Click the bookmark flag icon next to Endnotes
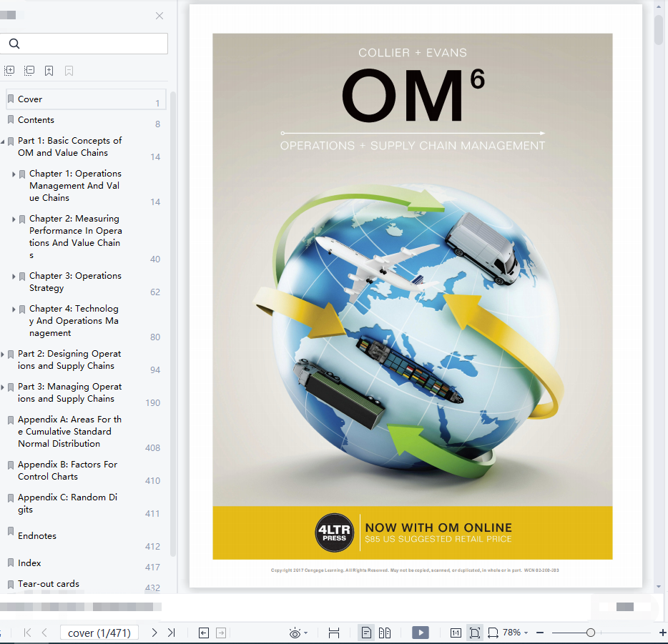Viewport: 668px width, 644px height. click(11, 531)
